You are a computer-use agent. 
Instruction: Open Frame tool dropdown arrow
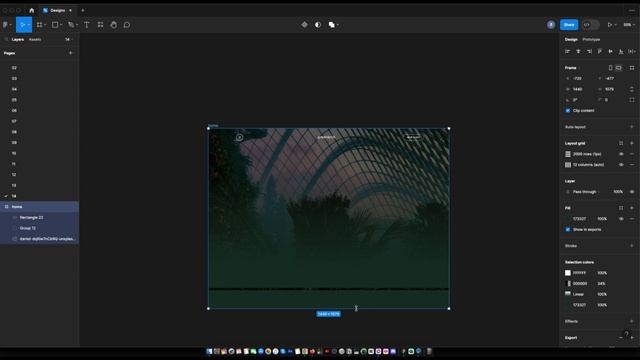point(45,25)
